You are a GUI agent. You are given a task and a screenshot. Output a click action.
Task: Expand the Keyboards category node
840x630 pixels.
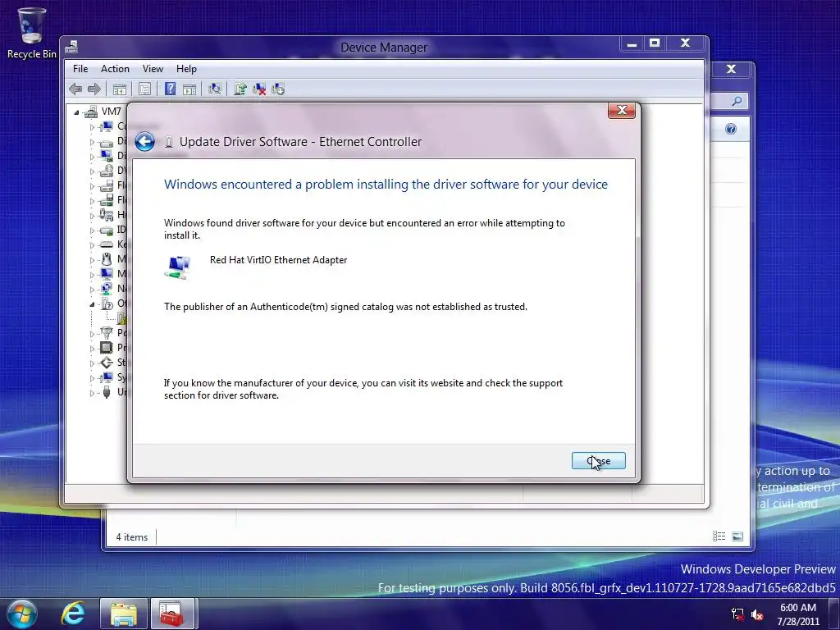click(x=92, y=244)
